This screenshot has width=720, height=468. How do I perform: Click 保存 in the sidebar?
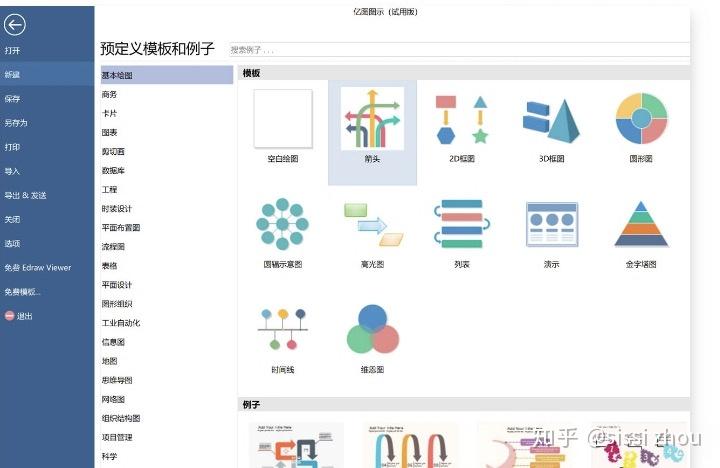pos(12,99)
